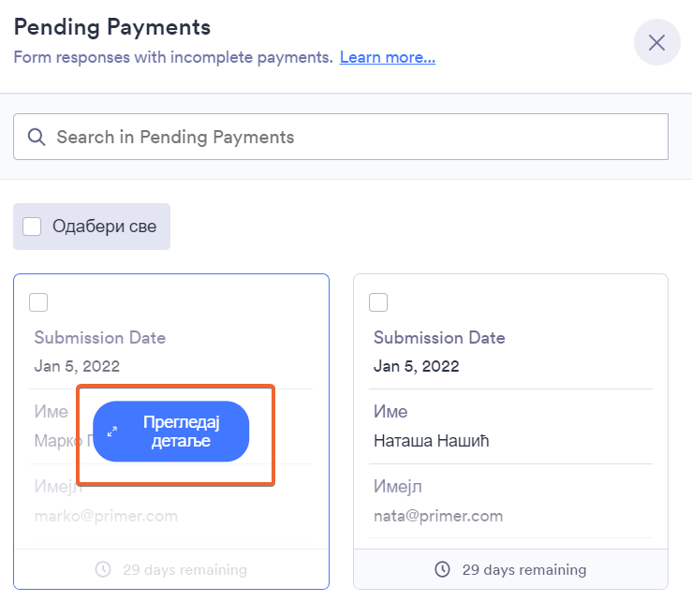Screen dimensions: 692x616
Task: Click Jan 5, 2022 date on Марко's card
Action: 77,366
